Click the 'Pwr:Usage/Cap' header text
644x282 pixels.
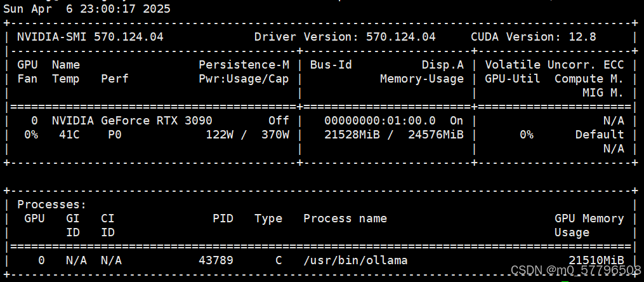244,79
